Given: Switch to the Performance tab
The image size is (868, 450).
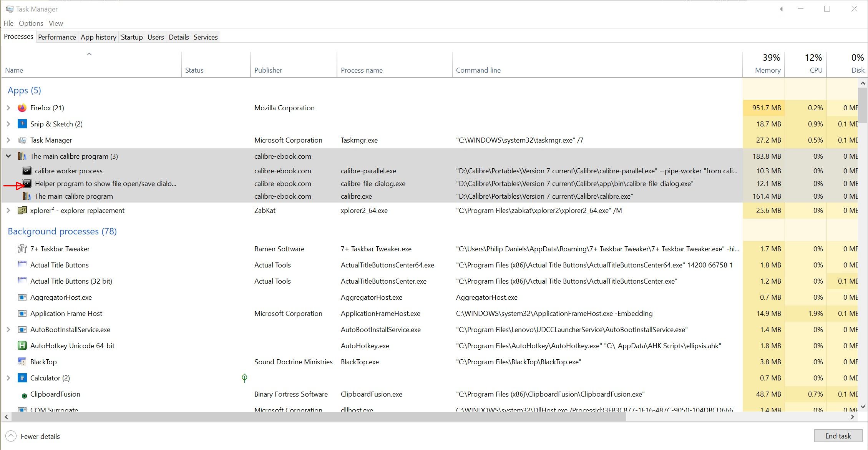Looking at the screenshot, I should point(57,37).
